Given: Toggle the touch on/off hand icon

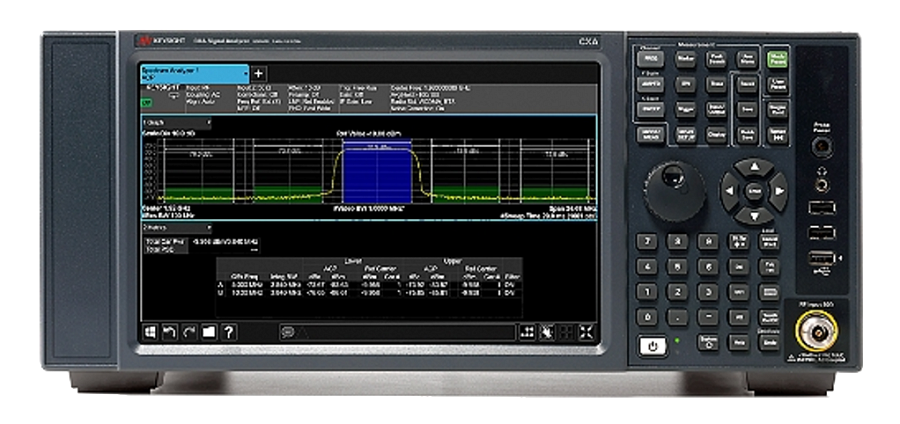Looking at the screenshot, I should 546,332.
